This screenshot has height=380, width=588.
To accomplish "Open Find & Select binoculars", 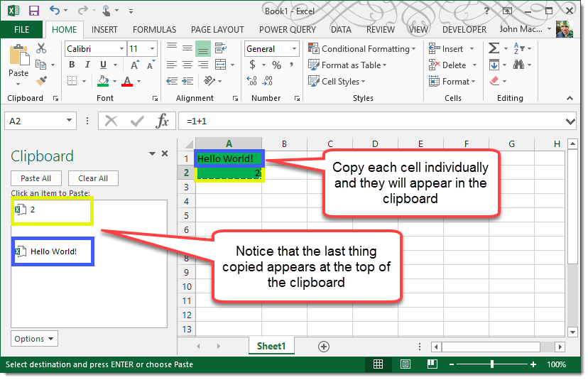I will 518,65.
